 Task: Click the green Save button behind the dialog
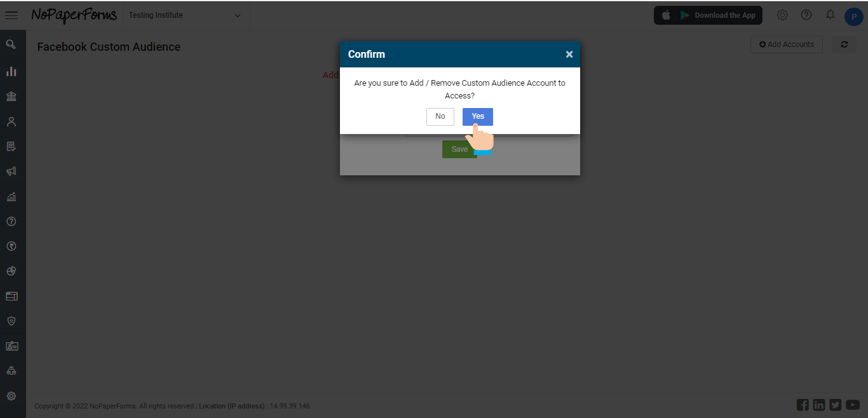pyautogui.click(x=459, y=149)
